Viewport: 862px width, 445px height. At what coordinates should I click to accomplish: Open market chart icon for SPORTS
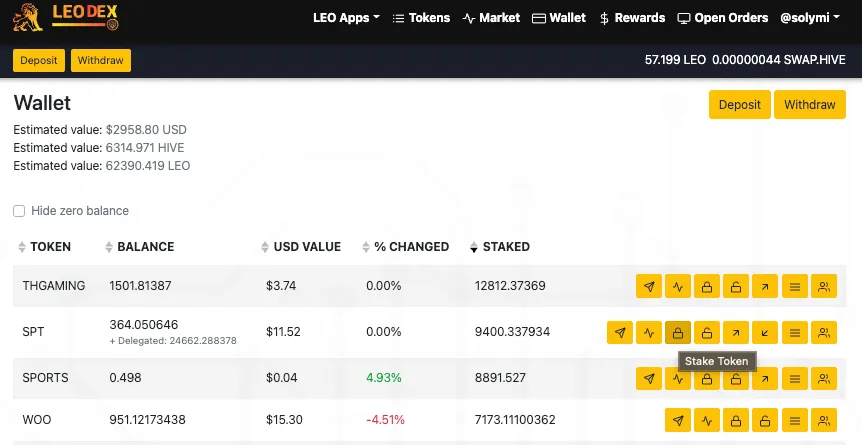click(x=678, y=380)
